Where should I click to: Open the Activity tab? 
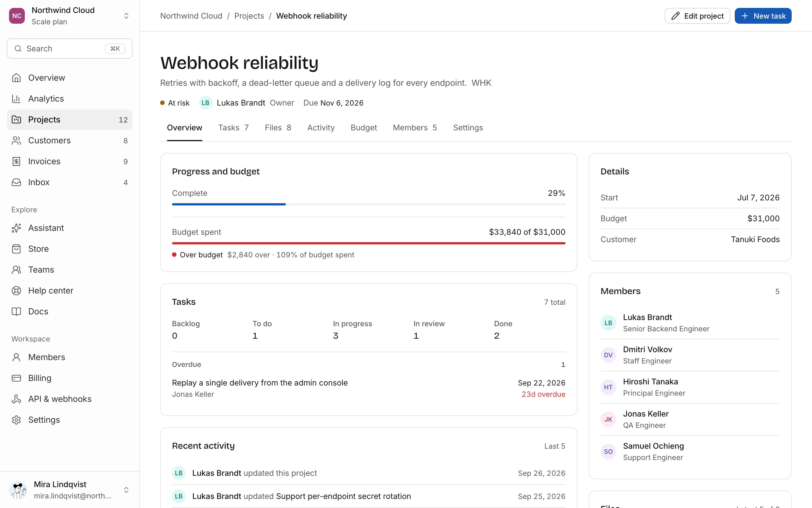[x=321, y=128]
